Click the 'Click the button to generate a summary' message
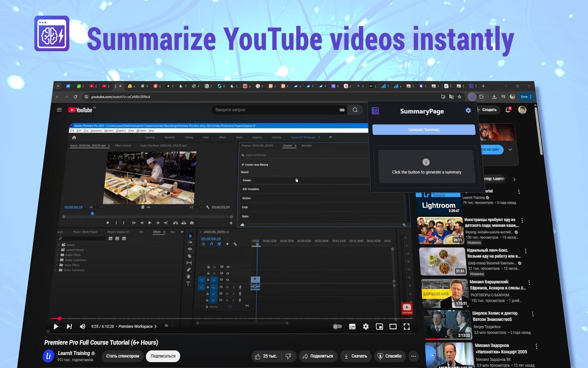588x368 pixels. click(x=426, y=172)
